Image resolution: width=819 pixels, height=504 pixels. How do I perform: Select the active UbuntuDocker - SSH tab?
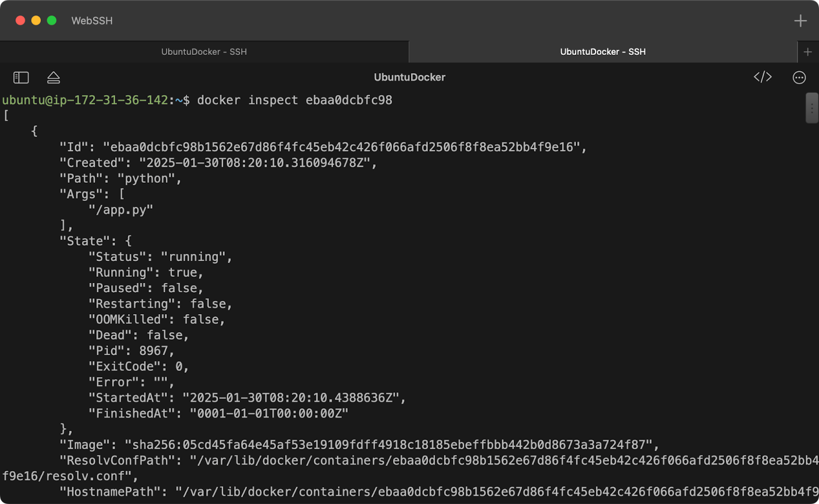tap(603, 52)
